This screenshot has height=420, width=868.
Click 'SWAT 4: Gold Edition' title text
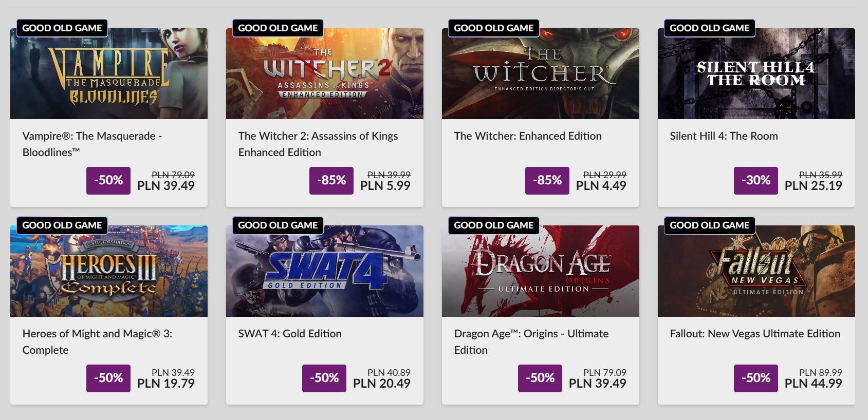click(x=290, y=334)
